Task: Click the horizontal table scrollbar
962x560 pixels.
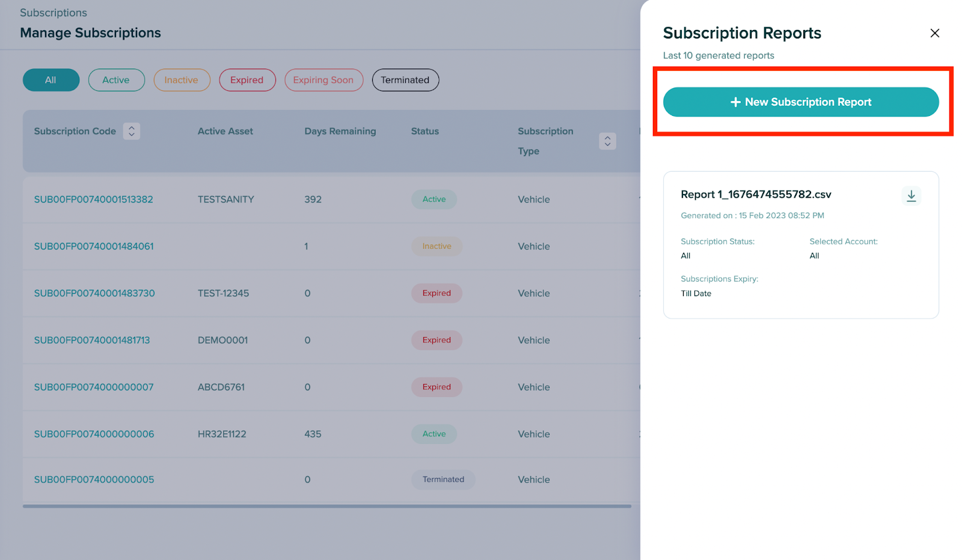Action: point(327,507)
